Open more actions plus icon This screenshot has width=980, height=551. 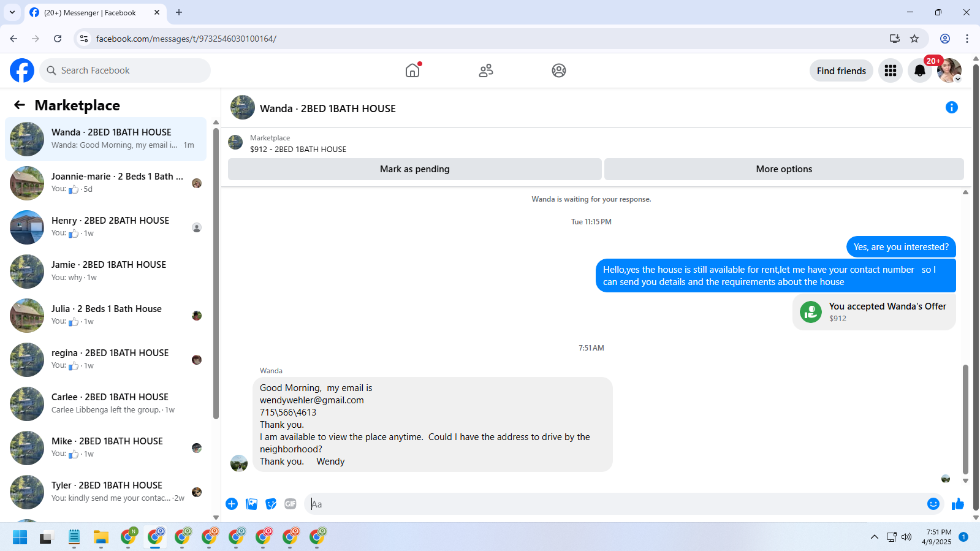click(x=232, y=504)
